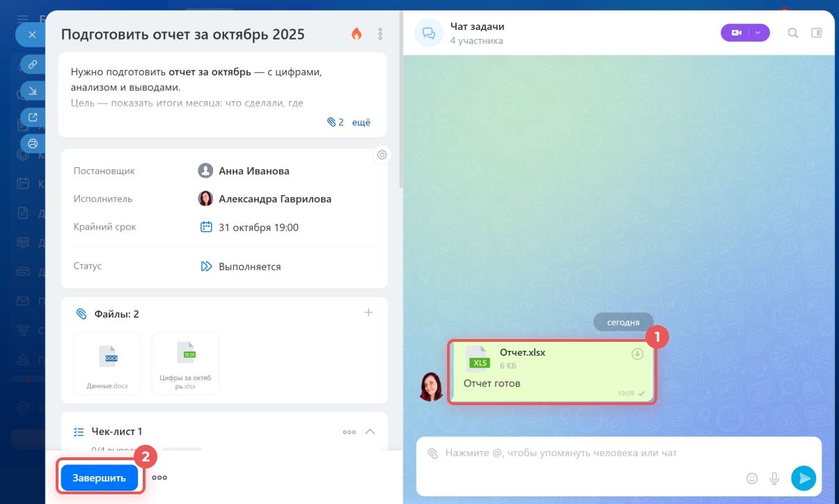The height and width of the screenshot is (504, 839).
Task: Click the printer icon in the side strip
Action: tap(33, 143)
